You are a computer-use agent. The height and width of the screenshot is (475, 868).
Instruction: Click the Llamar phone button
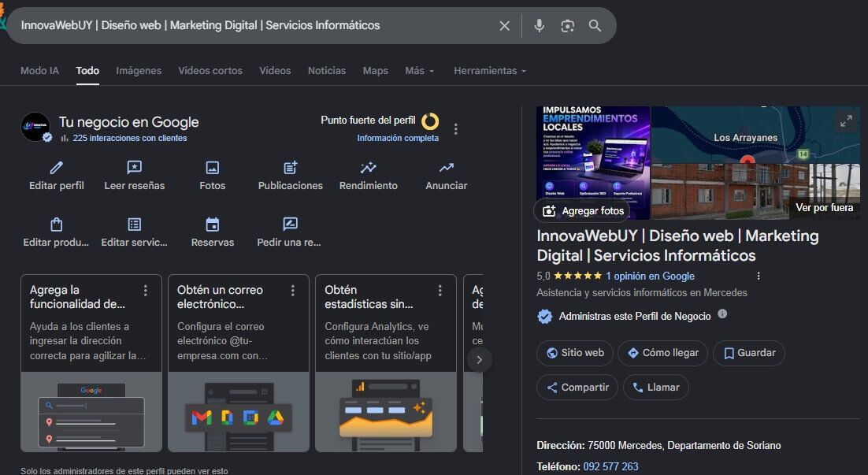pos(656,388)
